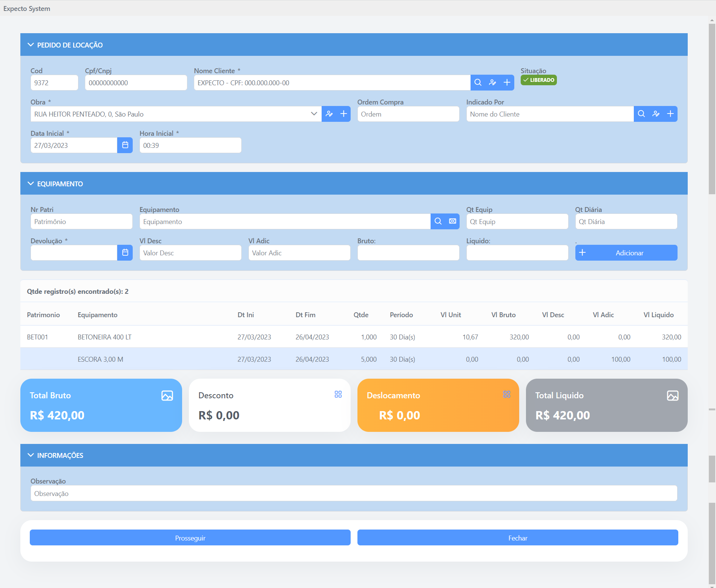Click into the Observação text field
The height and width of the screenshot is (588, 716).
(354, 494)
